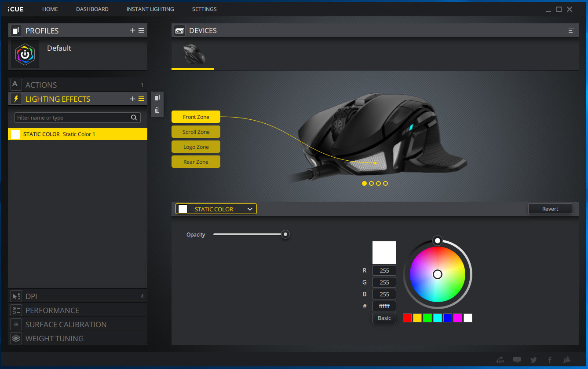Click the iCUE logo

[x=16, y=9]
